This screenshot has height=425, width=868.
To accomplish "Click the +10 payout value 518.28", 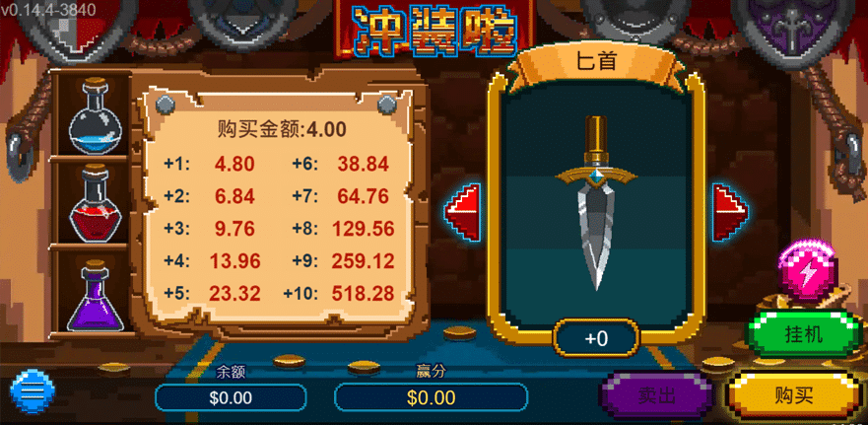I will [x=364, y=293].
